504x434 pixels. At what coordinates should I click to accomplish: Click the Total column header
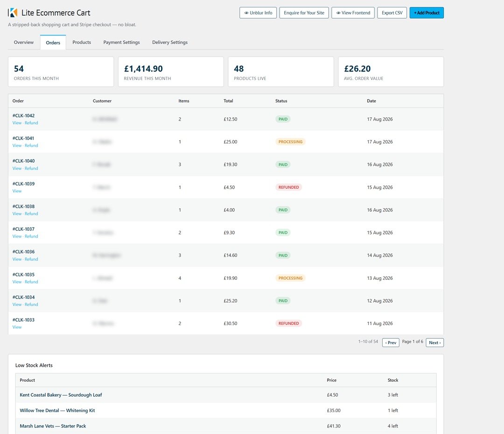coord(228,101)
